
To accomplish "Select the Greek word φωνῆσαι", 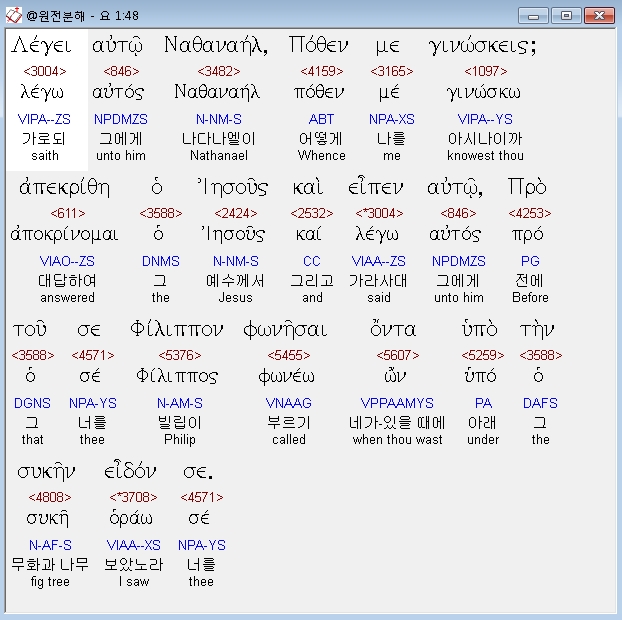I will 285,329.
